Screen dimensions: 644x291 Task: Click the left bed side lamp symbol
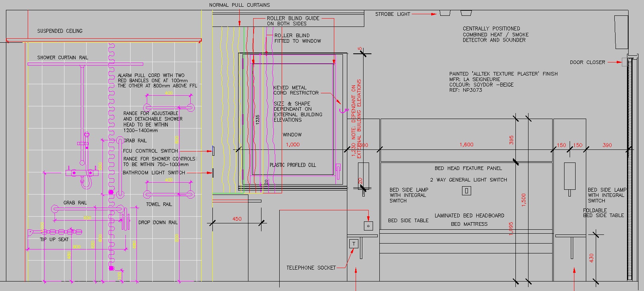363,178
